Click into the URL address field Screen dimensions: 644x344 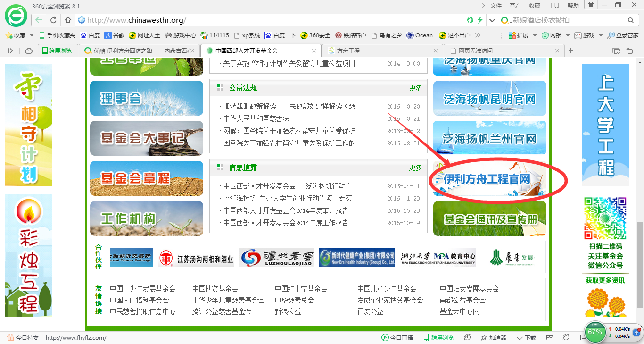point(273,20)
